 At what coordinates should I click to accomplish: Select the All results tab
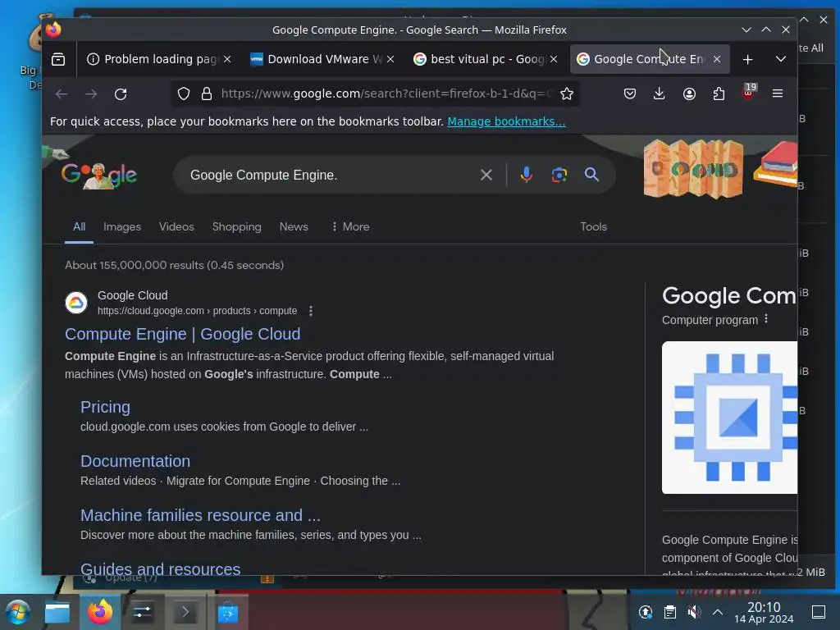[80, 226]
